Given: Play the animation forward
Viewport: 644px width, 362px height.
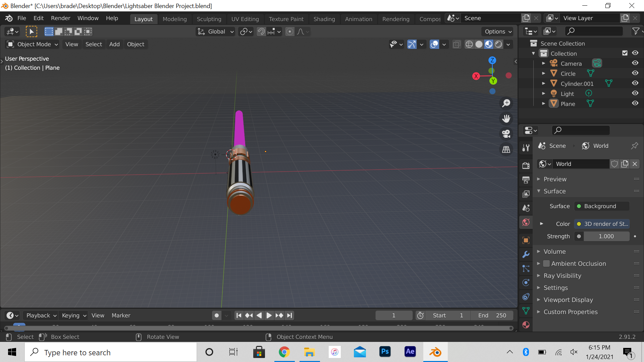Looking at the screenshot, I should point(269,315).
